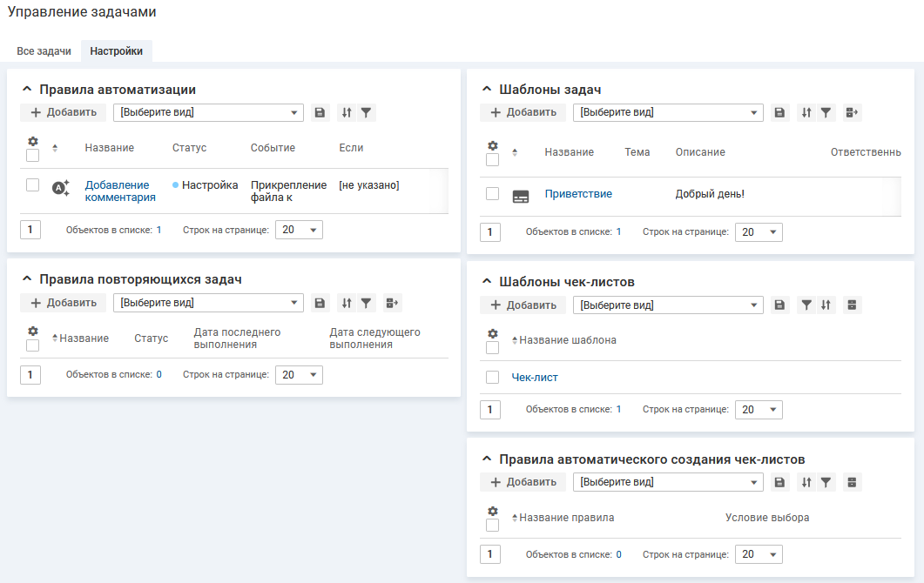
Task: Sort by Название шаблона column header
Action: coord(567,340)
